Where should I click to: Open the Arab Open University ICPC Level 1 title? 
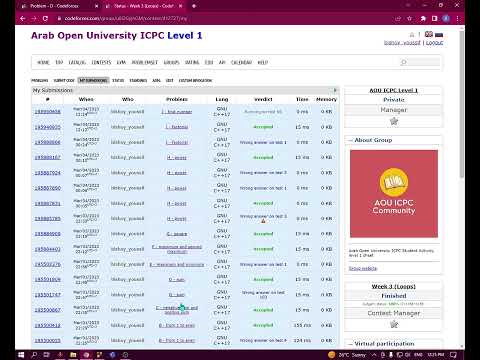click(x=117, y=35)
